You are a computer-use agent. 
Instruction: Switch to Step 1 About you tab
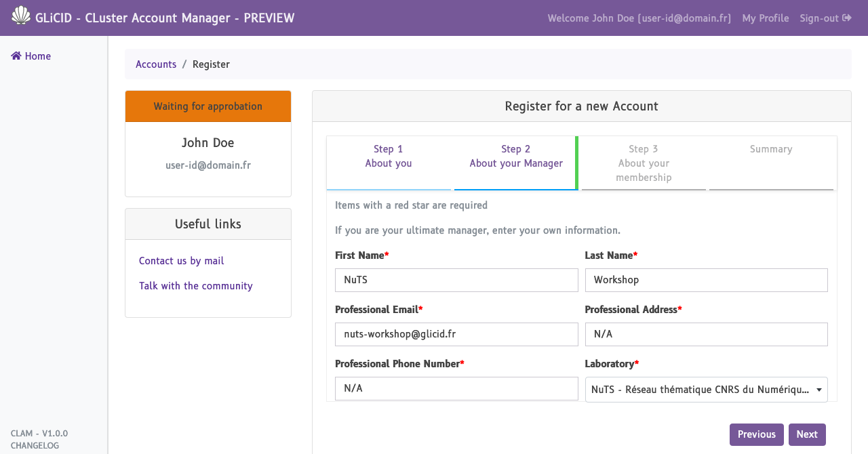pyautogui.click(x=389, y=157)
